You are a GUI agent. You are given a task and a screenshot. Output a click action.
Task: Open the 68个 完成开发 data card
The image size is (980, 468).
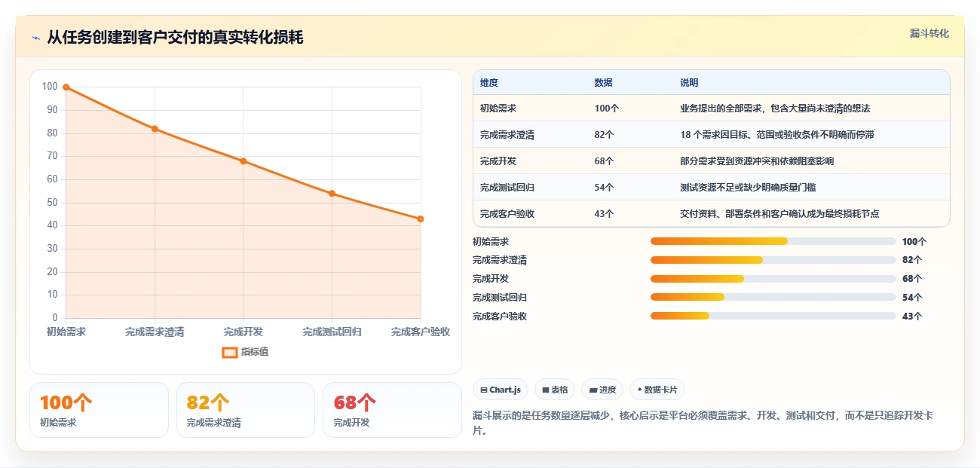392,410
